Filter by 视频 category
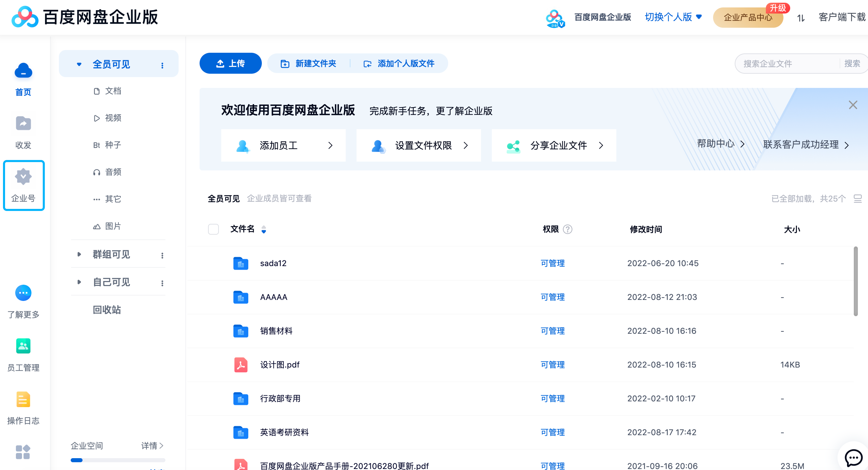Screen dimensions: 868x470 (107, 118)
